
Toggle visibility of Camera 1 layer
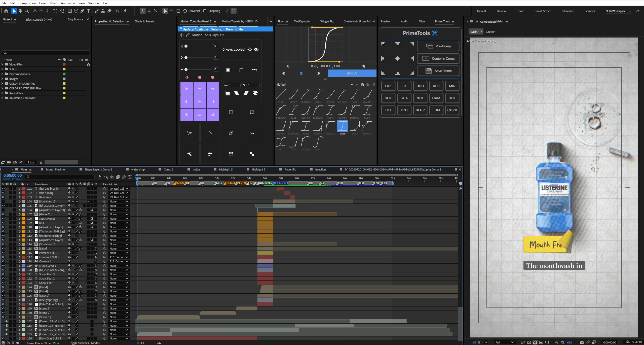pos(3,261)
